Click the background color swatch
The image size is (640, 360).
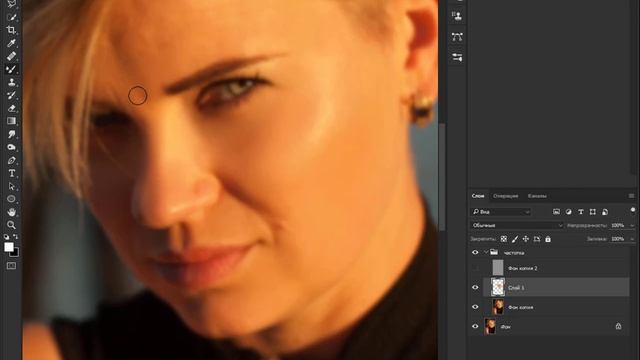(16, 254)
